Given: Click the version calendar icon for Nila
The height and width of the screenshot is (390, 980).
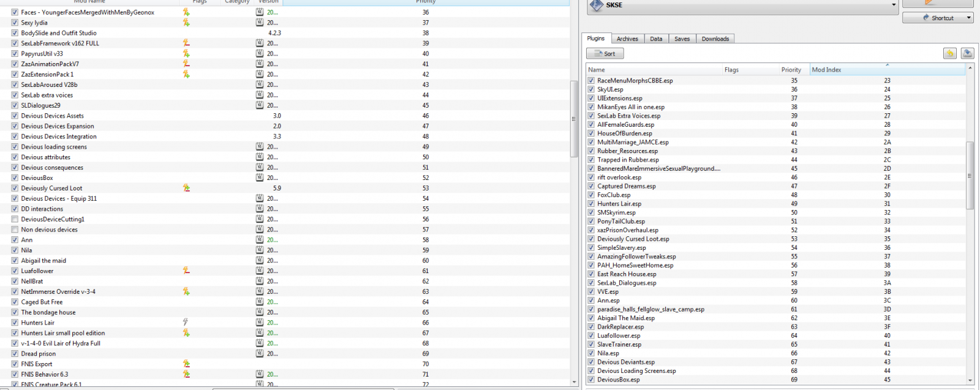Looking at the screenshot, I should (260, 250).
